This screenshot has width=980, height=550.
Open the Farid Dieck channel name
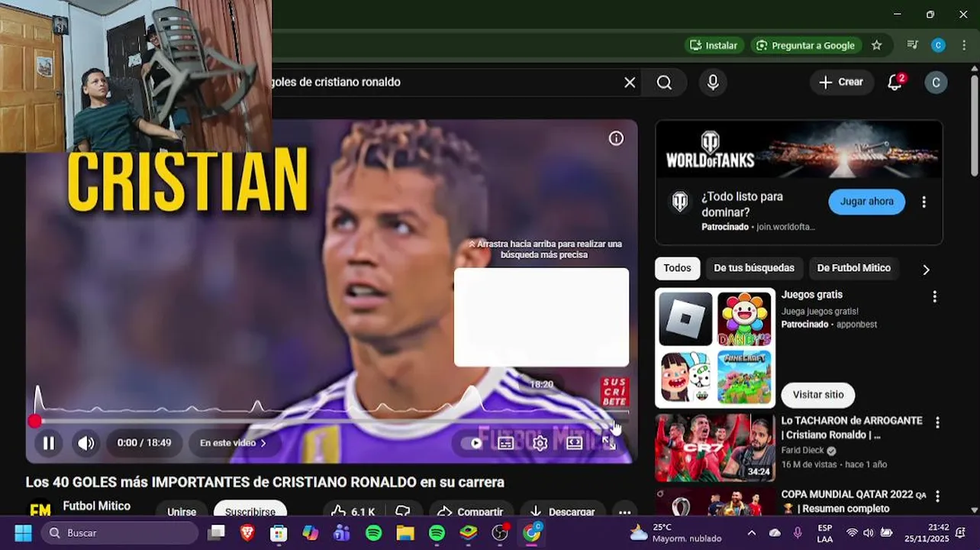803,451
